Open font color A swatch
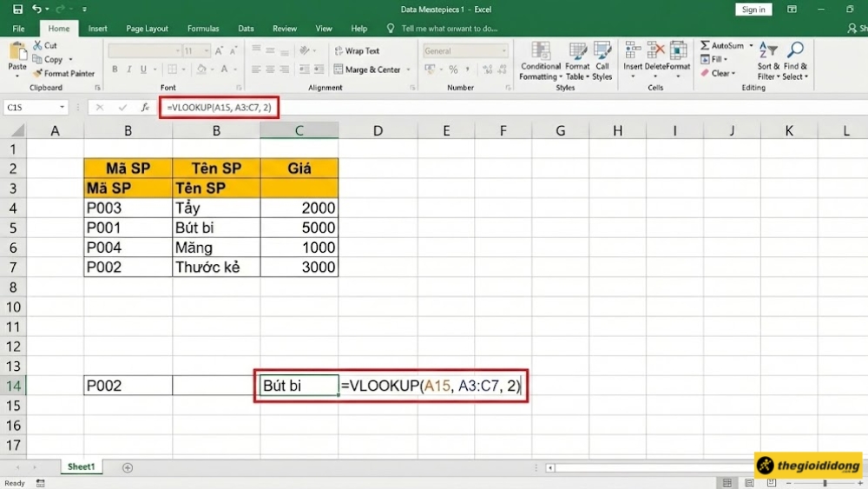 pos(224,69)
